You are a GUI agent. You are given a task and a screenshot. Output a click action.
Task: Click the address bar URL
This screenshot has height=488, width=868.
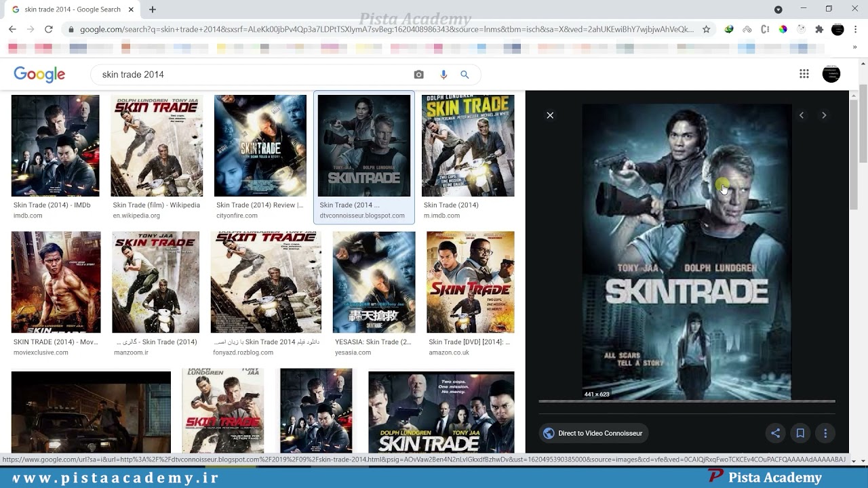(x=387, y=29)
